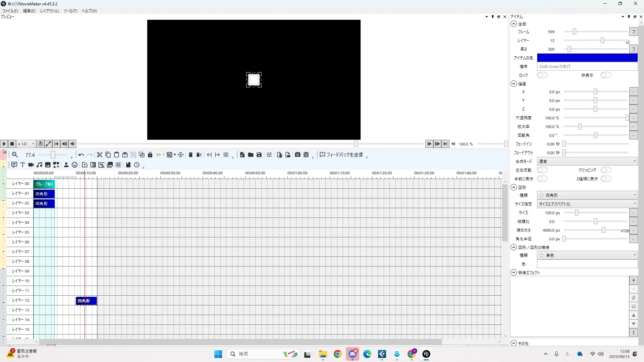The image size is (644, 362).
Task: Add an audio item with the music note icon
Action: (40, 165)
